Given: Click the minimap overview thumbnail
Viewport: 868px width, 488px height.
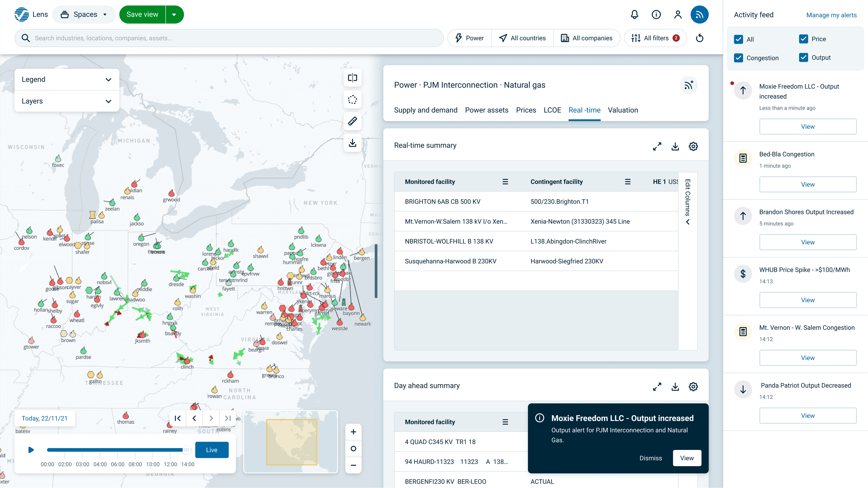Looking at the screenshot, I should coord(290,442).
